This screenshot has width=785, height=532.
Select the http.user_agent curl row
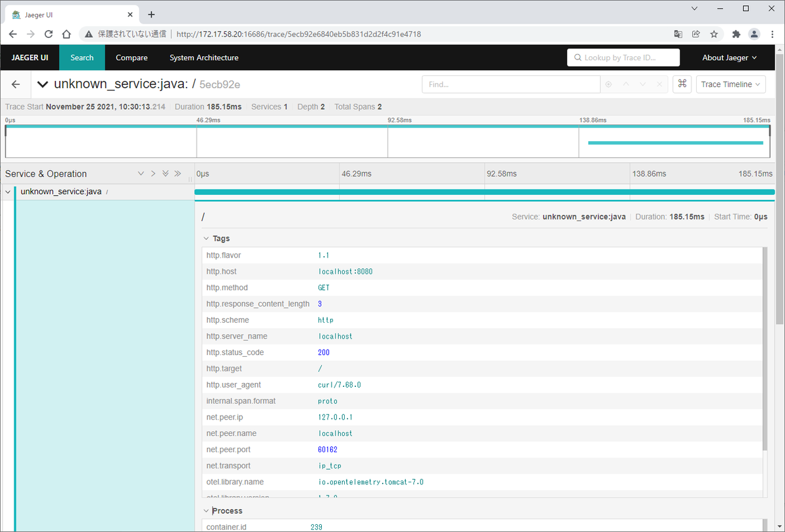[483, 385]
